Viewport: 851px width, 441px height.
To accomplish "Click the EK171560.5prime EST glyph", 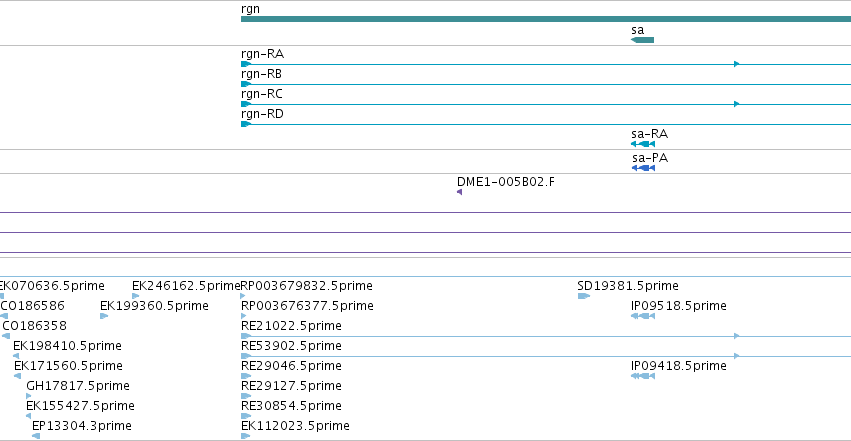I will click(17, 376).
